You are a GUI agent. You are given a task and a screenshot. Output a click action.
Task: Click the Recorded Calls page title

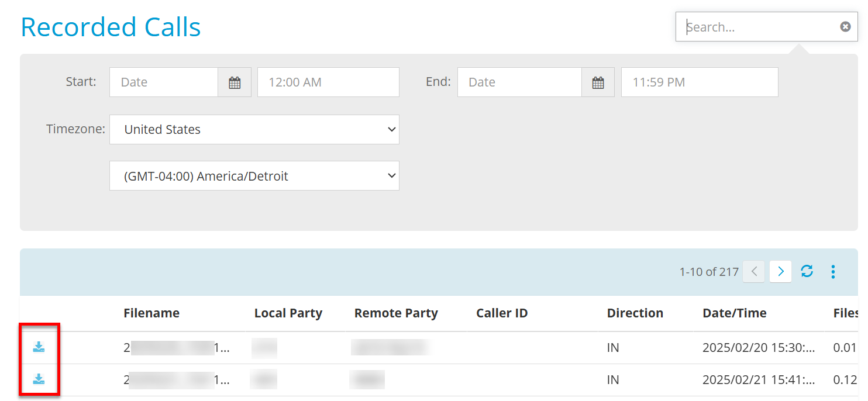[111, 26]
